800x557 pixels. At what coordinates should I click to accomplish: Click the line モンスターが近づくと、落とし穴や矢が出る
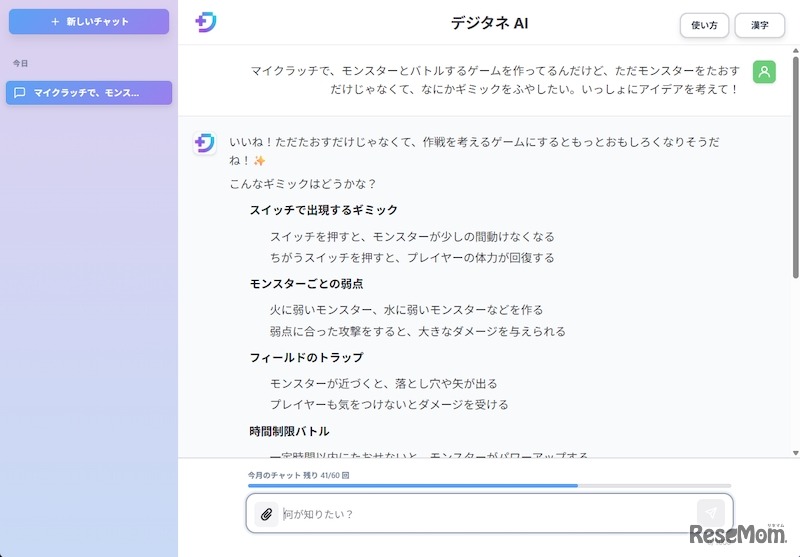coord(384,384)
